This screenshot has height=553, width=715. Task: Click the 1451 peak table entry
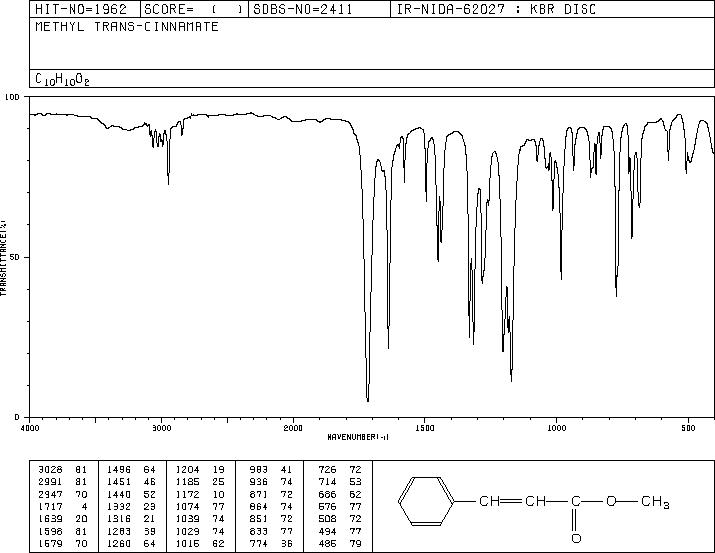pyautogui.click(x=131, y=482)
